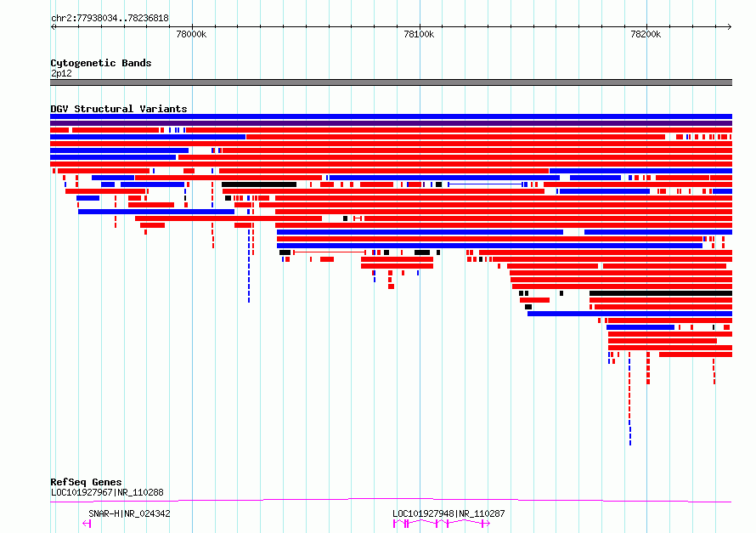This screenshot has height=533, width=756.
Task: Click the small magenta SNAR-H gene arrow glyph
Action: [87, 524]
